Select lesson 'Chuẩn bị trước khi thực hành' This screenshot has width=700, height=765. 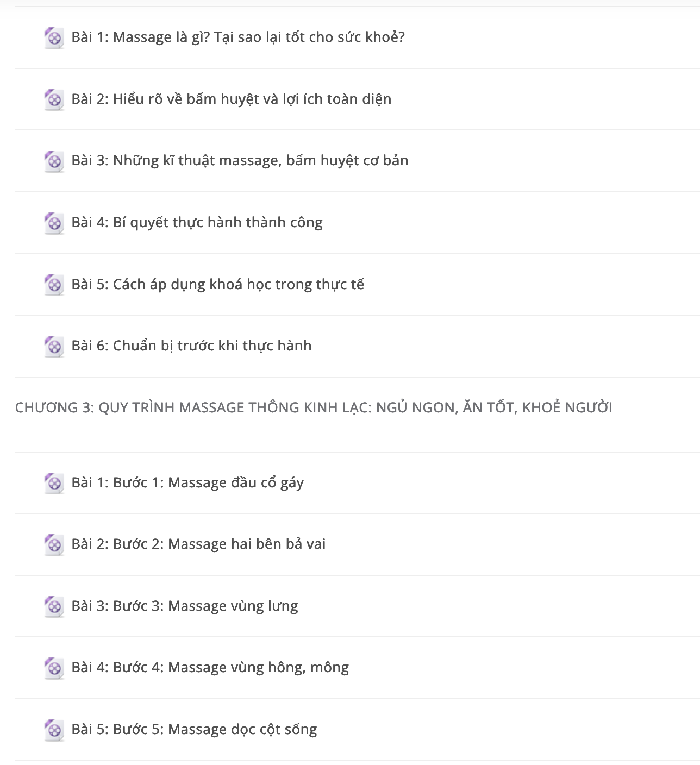coord(191,346)
